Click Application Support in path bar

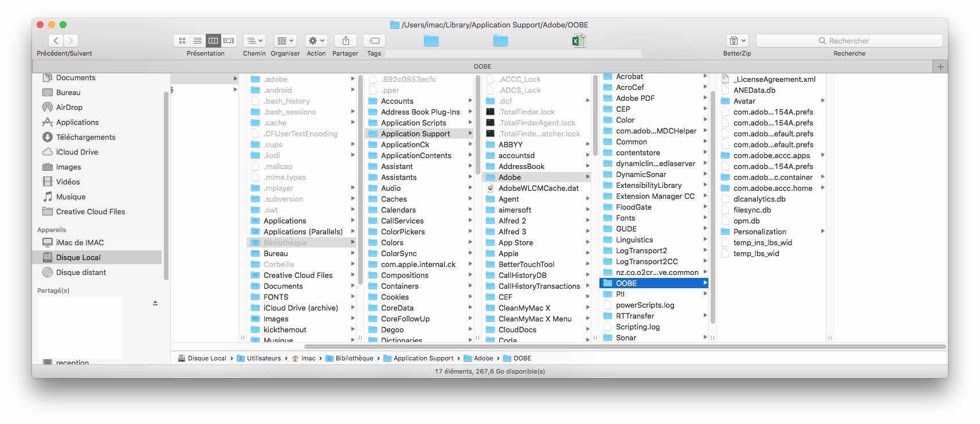(418, 358)
